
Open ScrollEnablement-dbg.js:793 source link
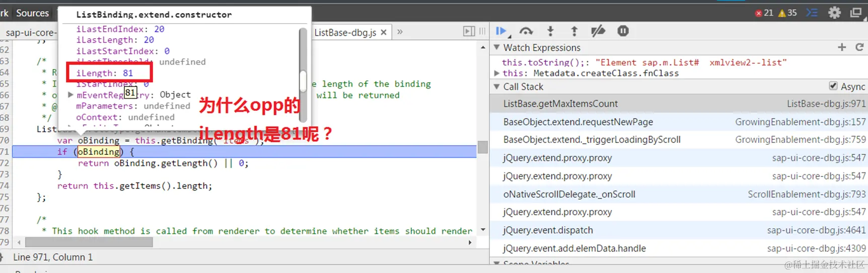coord(807,194)
